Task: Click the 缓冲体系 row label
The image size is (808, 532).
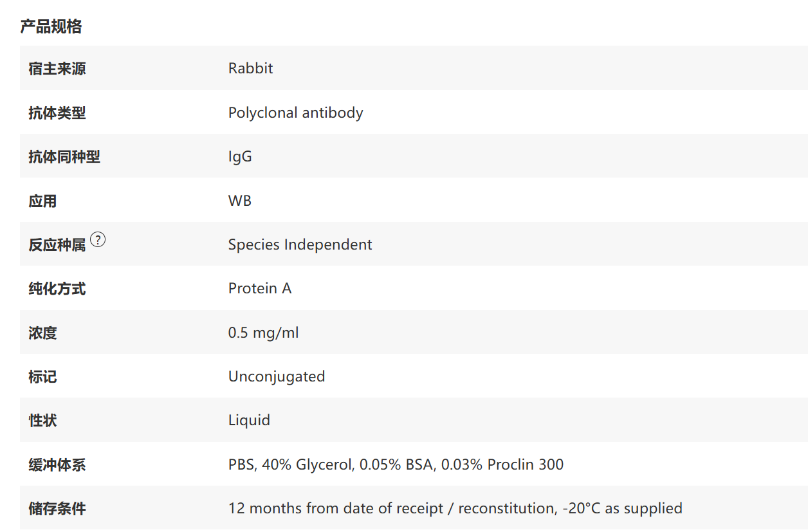Action: tap(57, 465)
